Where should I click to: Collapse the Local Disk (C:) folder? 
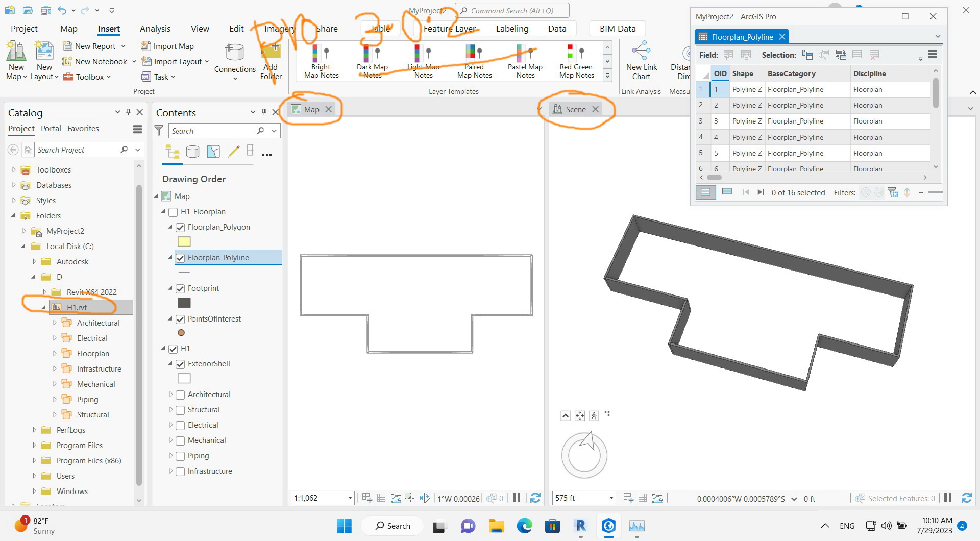pos(22,246)
